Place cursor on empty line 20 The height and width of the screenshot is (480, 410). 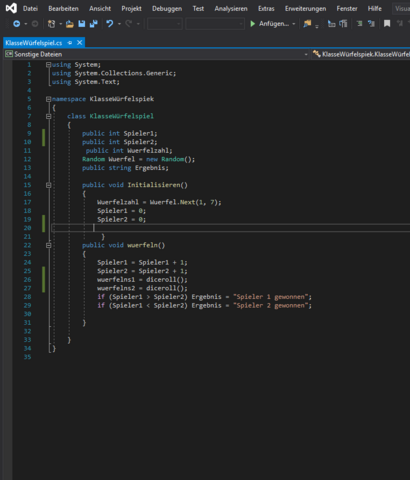[x=231, y=228]
